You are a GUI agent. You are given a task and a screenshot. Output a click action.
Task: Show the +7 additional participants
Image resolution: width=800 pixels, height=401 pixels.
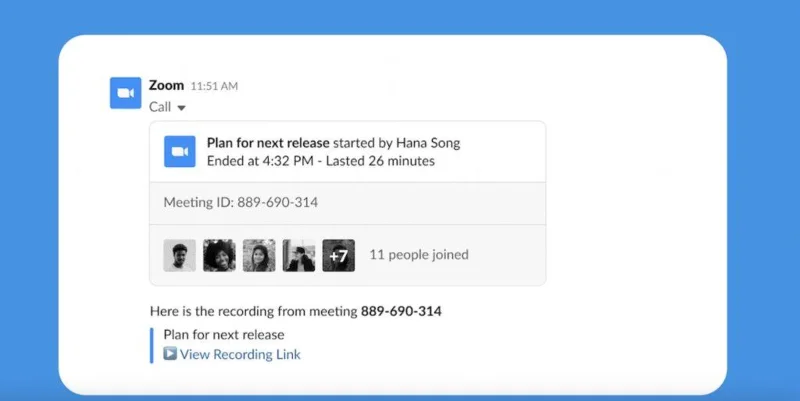tap(339, 255)
